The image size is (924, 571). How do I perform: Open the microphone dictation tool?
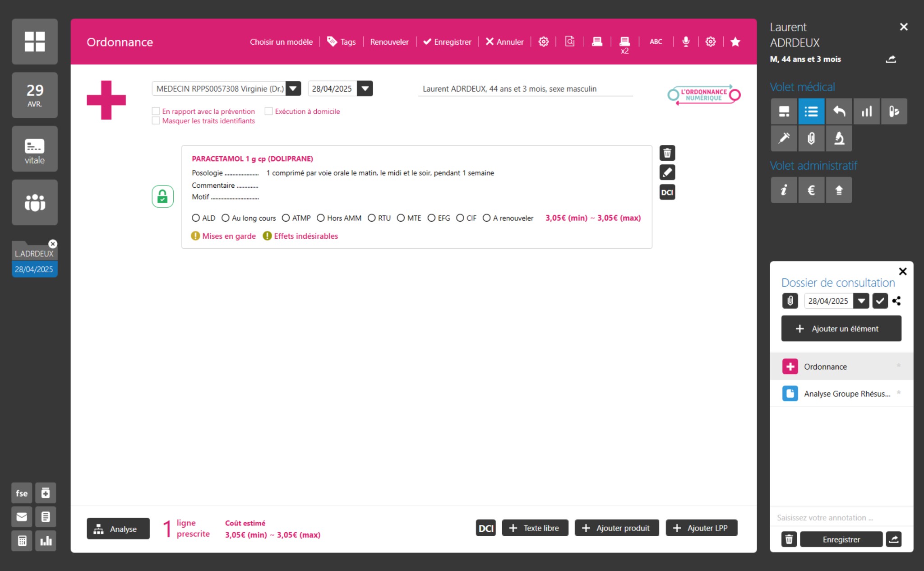coord(685,42)
